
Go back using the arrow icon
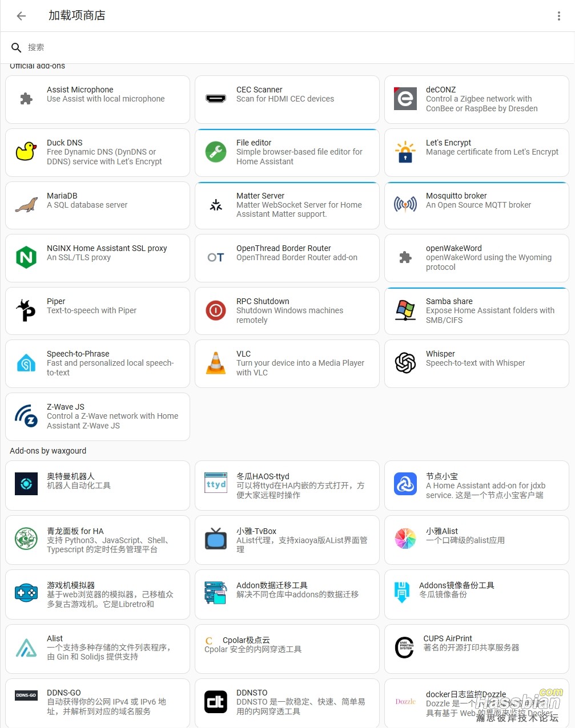[22, 16]
